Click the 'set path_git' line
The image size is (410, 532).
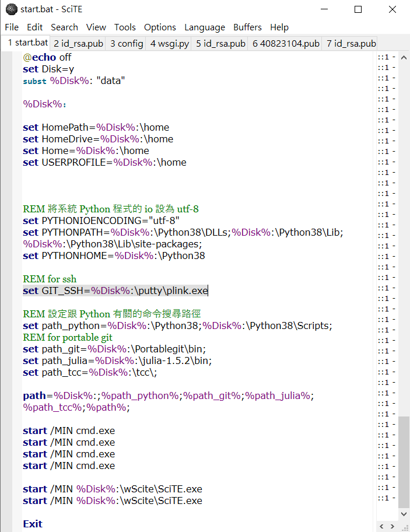pyautogui.click(x=114, y=349)
